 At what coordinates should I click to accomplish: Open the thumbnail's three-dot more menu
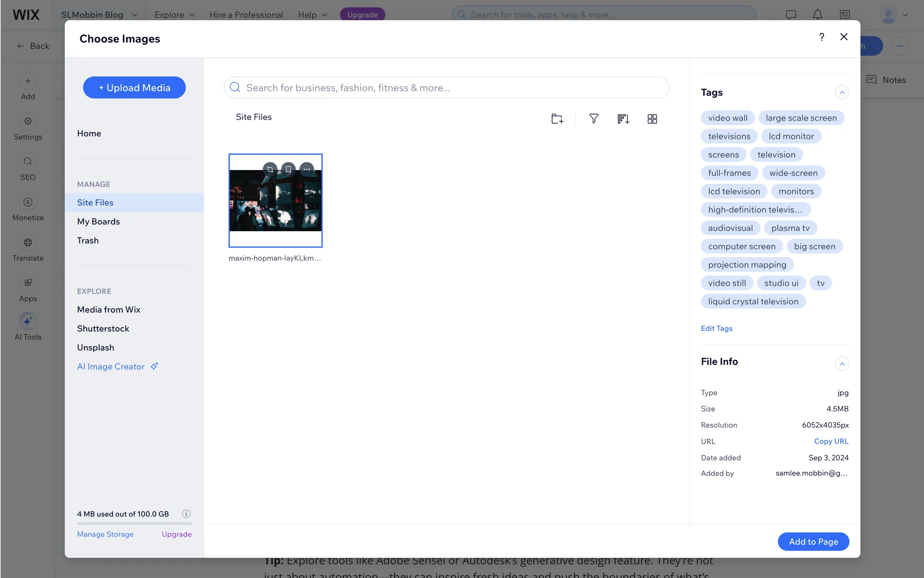tap(307, 169)
